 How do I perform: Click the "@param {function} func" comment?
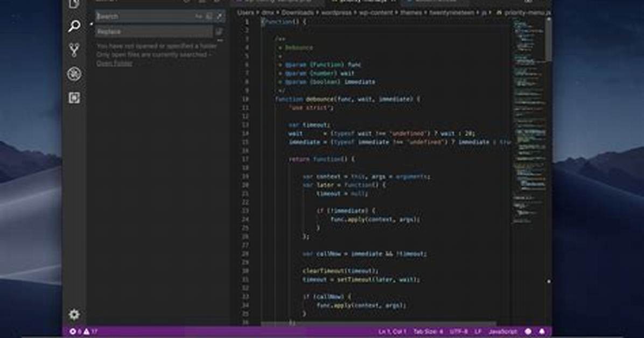click(x=323, y=65)
